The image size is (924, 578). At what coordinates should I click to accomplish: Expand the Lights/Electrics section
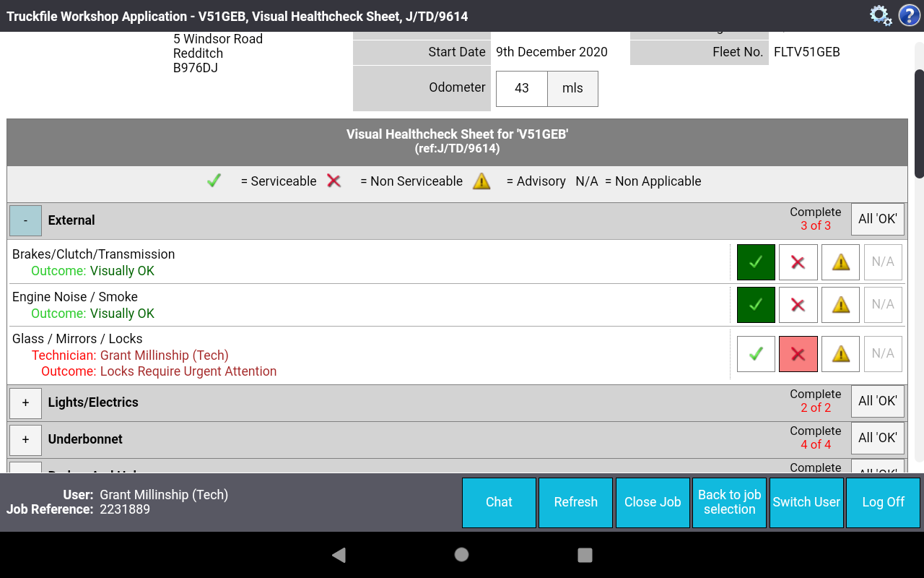pyautogui.click(x=25, y=402)
